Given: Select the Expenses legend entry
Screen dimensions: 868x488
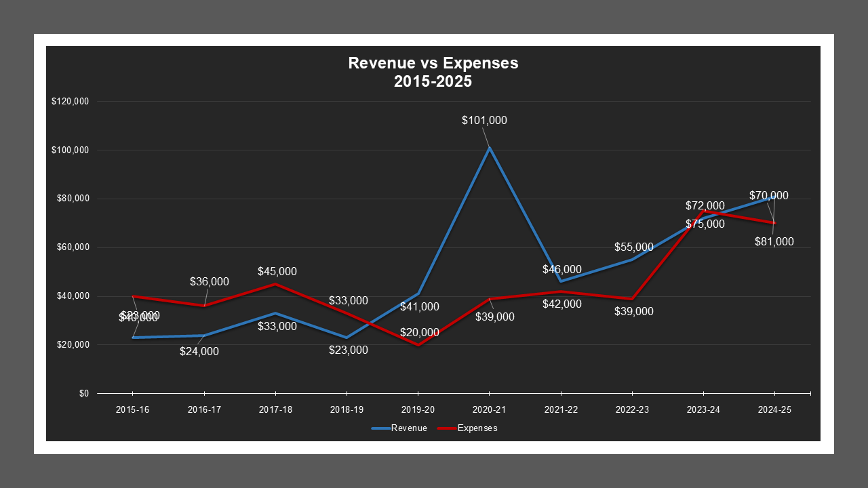Looking at the screenshot, I should [477, 428].
